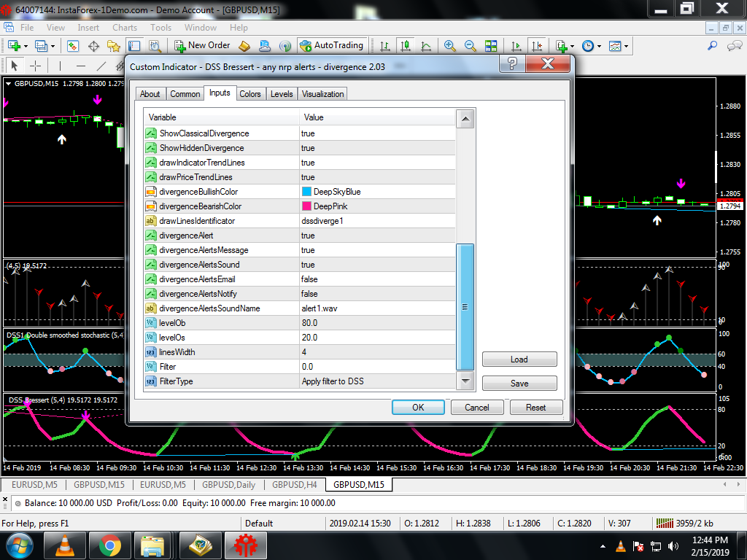The image size is (747, 560).
Task: Open the Charts menu
Action: pos(125,28)
